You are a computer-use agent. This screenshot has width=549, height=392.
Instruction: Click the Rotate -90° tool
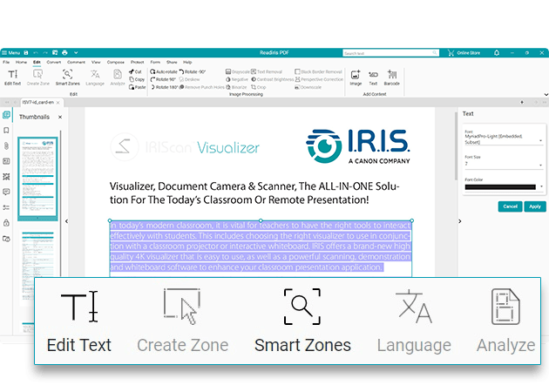pos(193,71)
